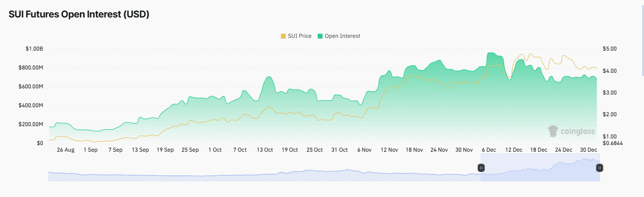This screenshot has width=644, height=197.
Task: Click the 6 Dec date label
Action: 489,150
